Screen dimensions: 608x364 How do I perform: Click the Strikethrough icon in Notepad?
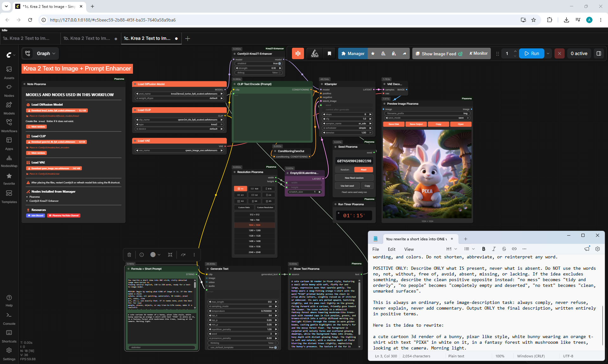click(x=504, y=249)
